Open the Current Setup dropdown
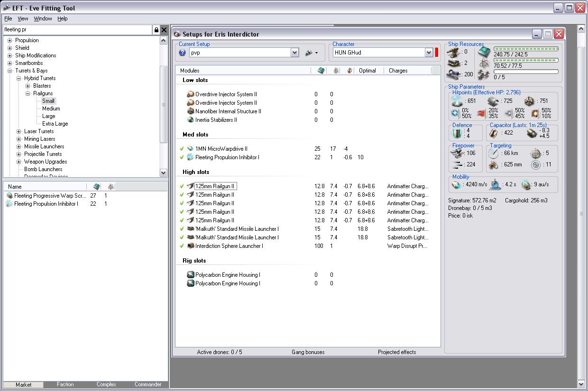This screenshot has width=588, height=391. tap(294, 53)
